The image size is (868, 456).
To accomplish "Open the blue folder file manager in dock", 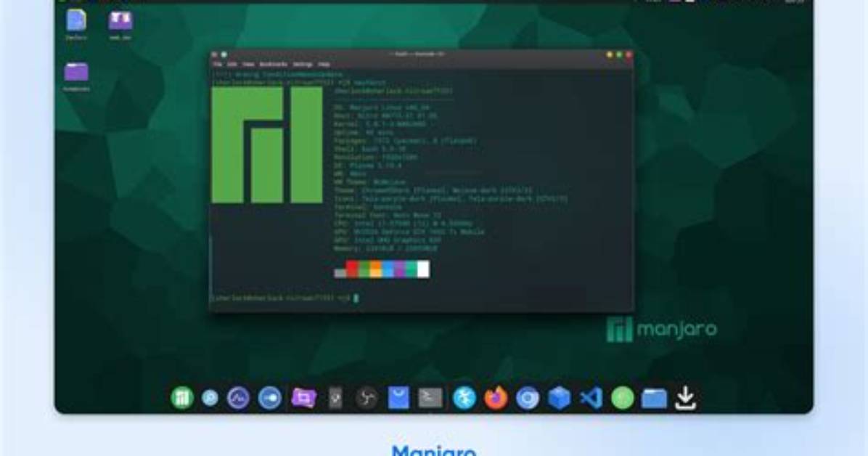I will tap(654, 398).
